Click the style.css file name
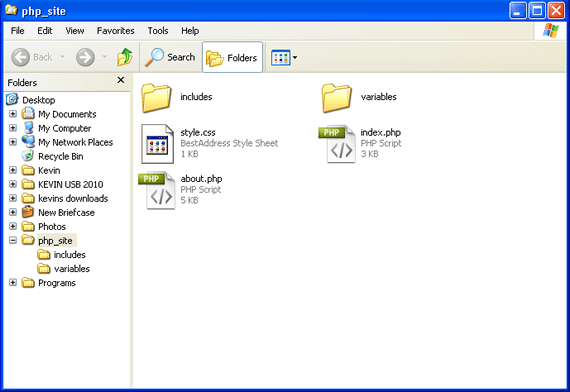Viewport: 570px width, 392px height. (198, 132)
